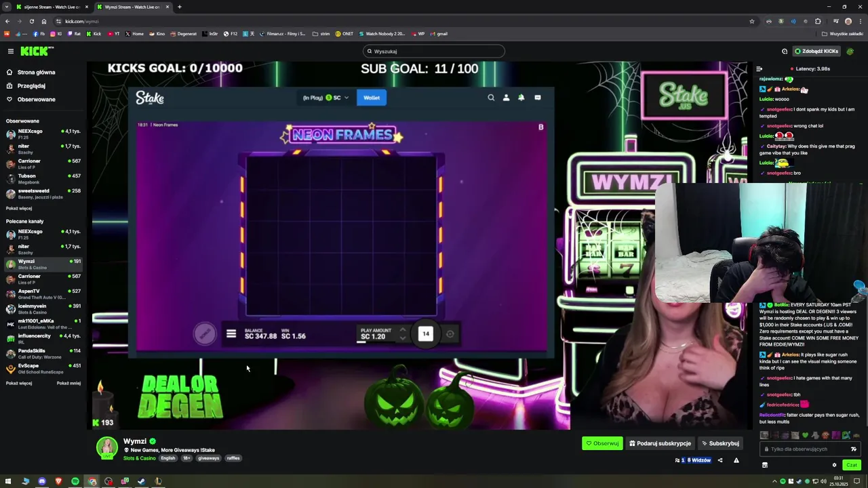Click browser home button
Image resolution: width=868 pixels, height=488 pixels.
click(x=44, y=21)
